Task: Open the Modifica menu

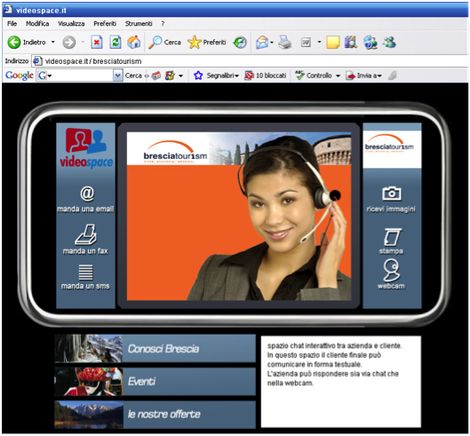Action: [37, 24]
